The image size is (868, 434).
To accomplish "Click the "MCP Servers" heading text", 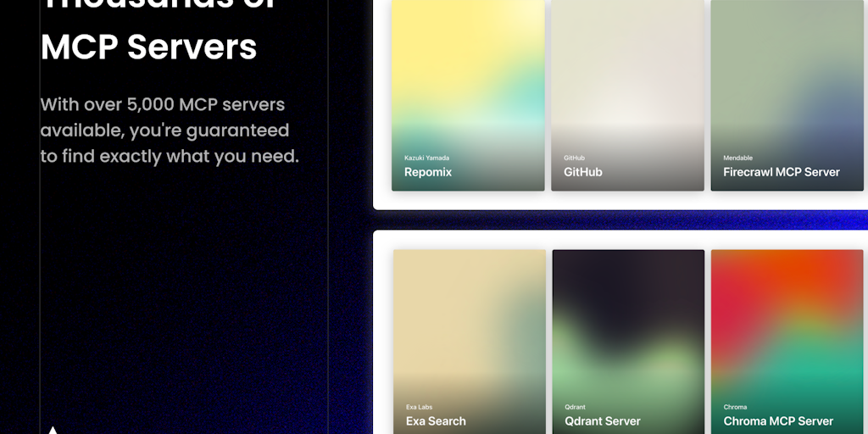I will pyautogui.click(x=149, y=47).
